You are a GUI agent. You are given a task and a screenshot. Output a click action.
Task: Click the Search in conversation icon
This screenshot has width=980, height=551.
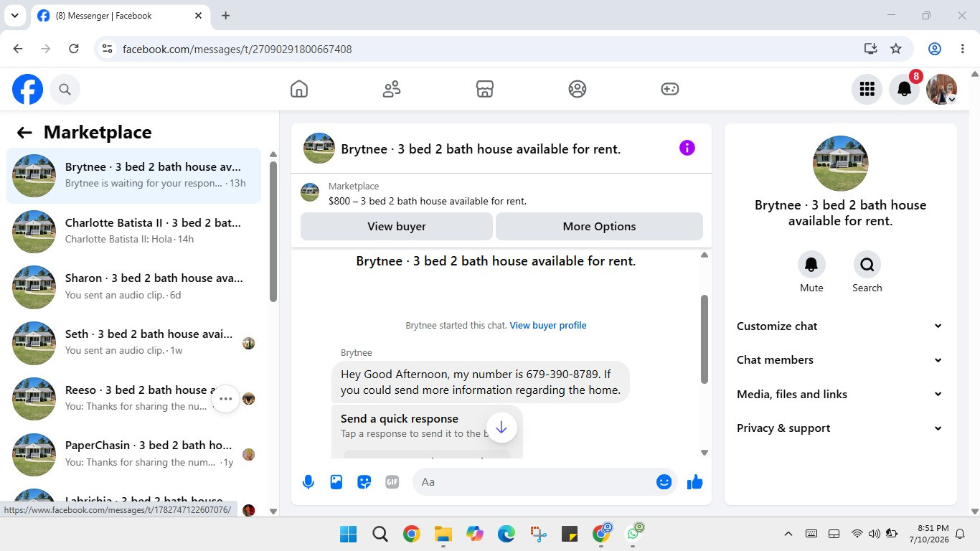[x=867, y=265]
